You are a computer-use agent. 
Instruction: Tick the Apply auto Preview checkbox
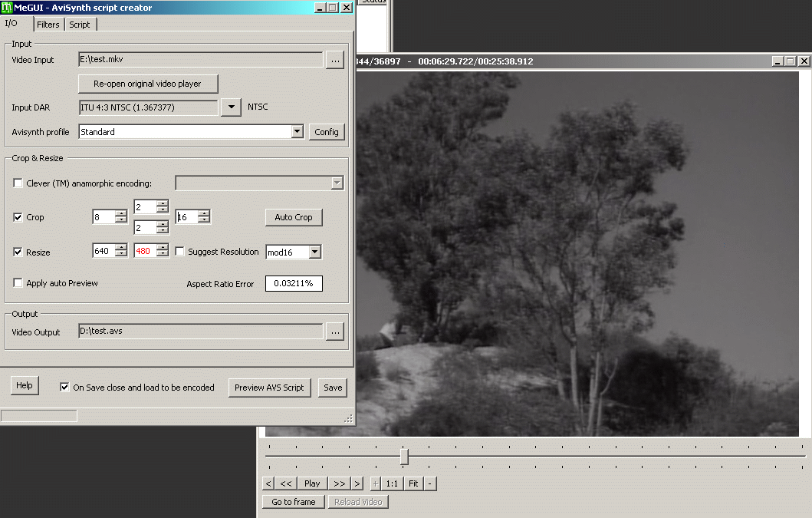18,282
